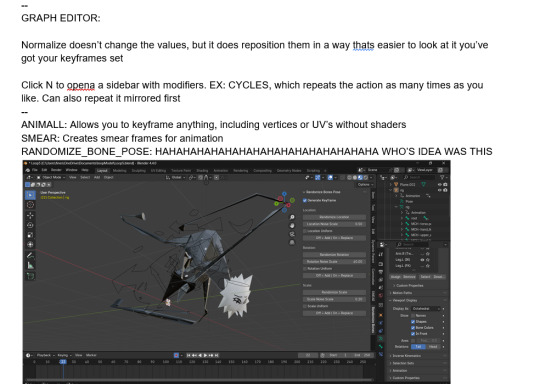Select the Transform tool in Blender toolbar
The image size is (540, 384).
(30, 245)
